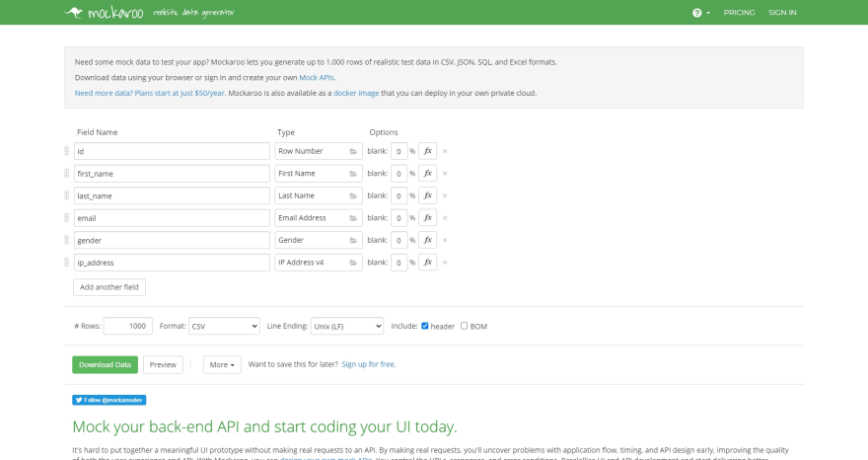Screen dimensions: 868x460
Task: Open formula editor for first_name field
Action: pyautogui.click(x=428, y=174)
